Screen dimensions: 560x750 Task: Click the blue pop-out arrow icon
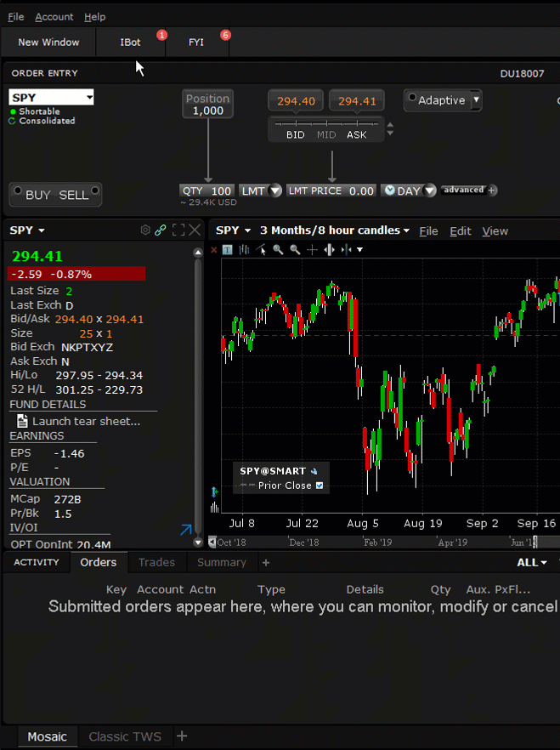[x=186, y=530]
